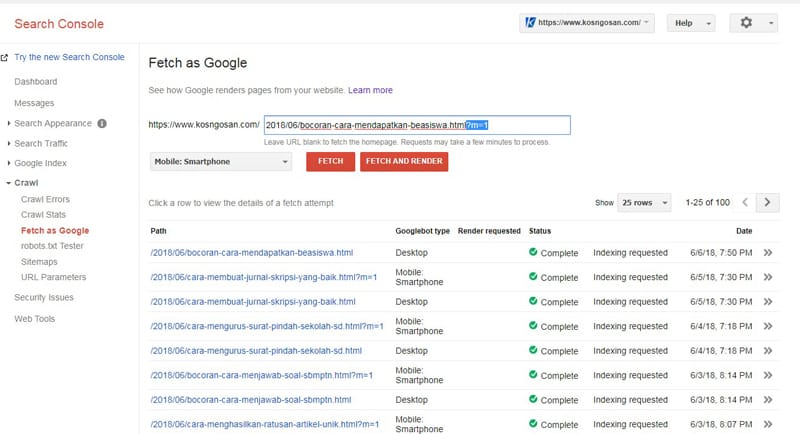This screenshot has height=434, width=800.
Task: Expand Search Appearance menu section
Action: [9, 123]
